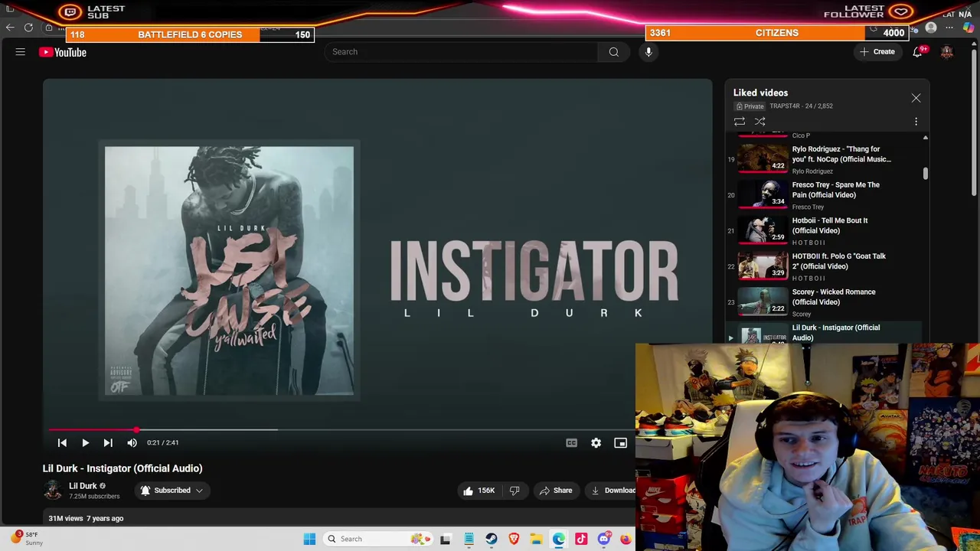Screen dimensions: 980x551
Task: Open the Lil Durk channel name link
Action: tap(83, 486)
